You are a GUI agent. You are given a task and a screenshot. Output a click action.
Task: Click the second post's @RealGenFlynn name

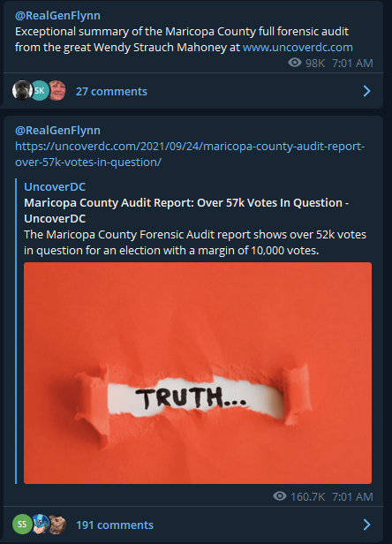coord(57,130)
